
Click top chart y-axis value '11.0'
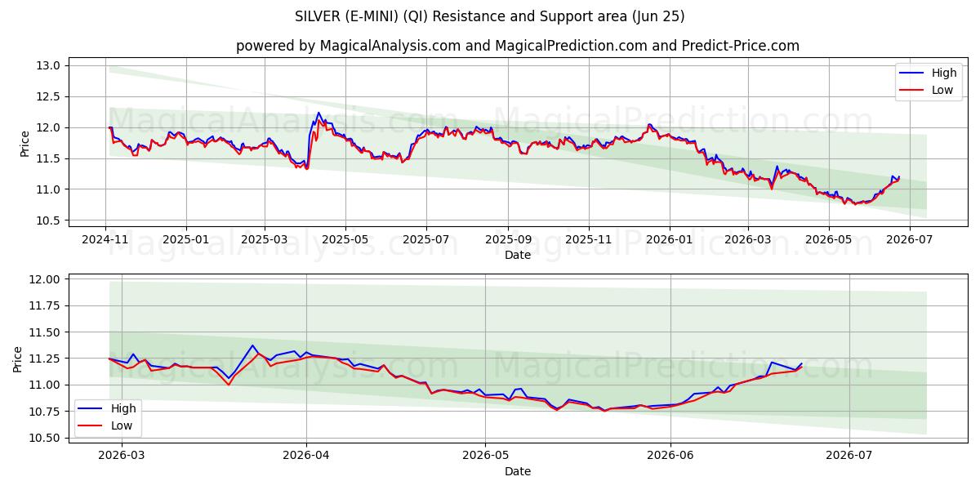[x=49, y=189]
